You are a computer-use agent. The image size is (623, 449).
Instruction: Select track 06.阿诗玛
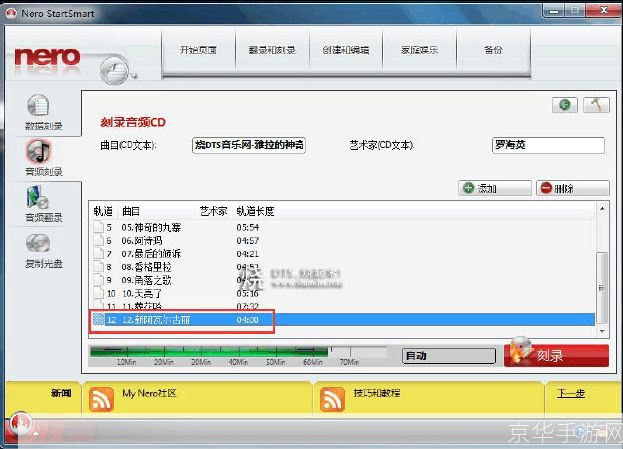pos(142,240)
